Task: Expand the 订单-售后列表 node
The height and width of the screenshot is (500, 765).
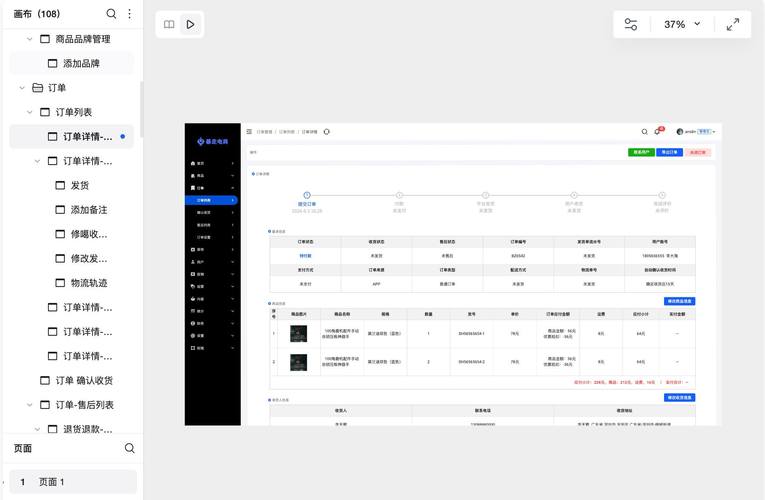Action: click(x=30, y=405)
